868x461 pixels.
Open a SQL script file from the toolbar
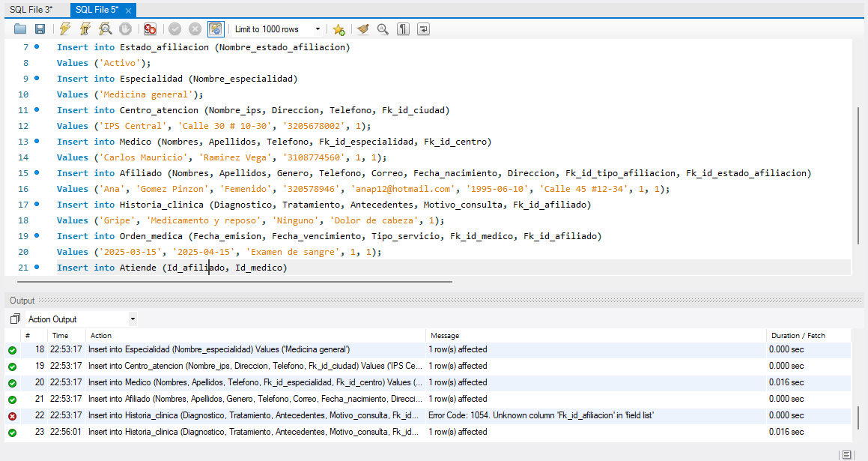coord(20,29)
